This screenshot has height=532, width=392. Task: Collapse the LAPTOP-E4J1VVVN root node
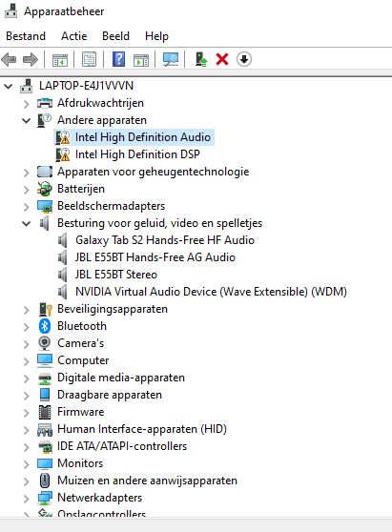tap(9, 86)
